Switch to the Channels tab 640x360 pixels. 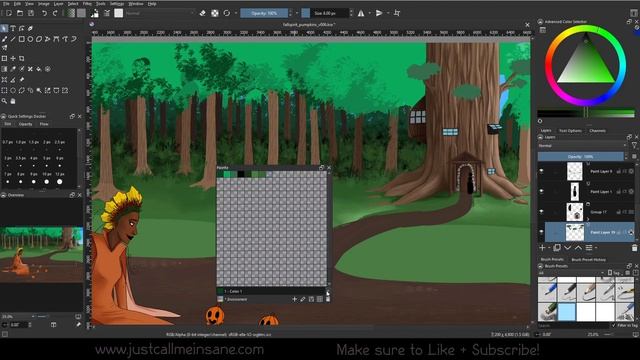(x=597, y=131)
